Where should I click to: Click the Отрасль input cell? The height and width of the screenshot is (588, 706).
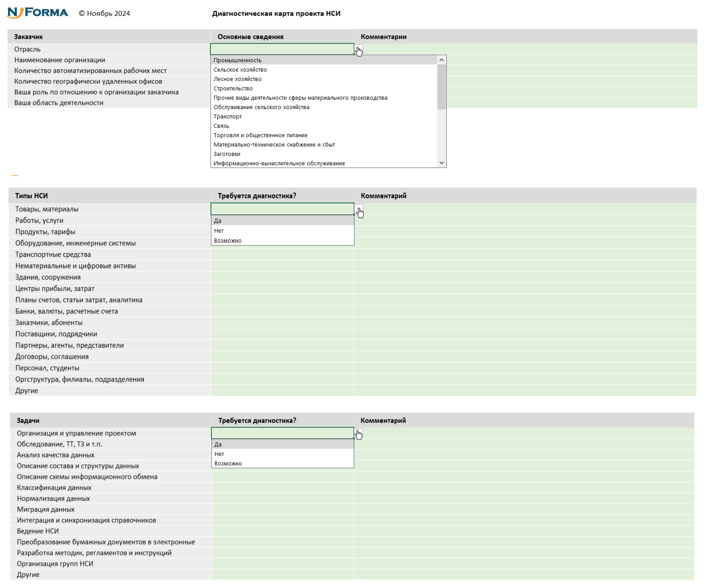(282, 49)
